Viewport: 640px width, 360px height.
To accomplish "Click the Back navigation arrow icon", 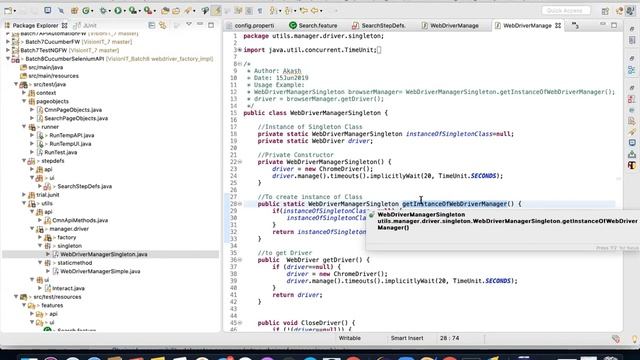I will pyautogui.click(x=315, y=11).
